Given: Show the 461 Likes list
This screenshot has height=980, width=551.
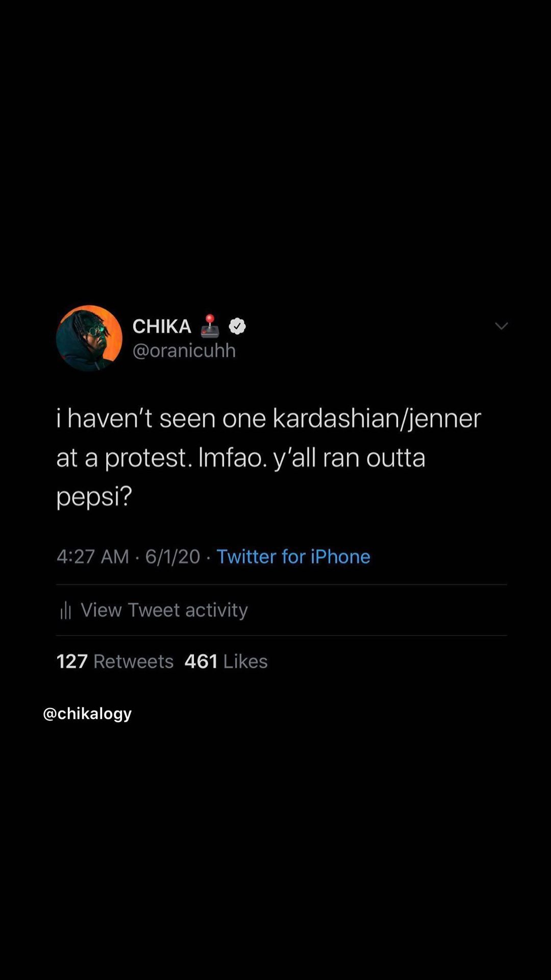Looking at the screenshot, I should (226, 661).
